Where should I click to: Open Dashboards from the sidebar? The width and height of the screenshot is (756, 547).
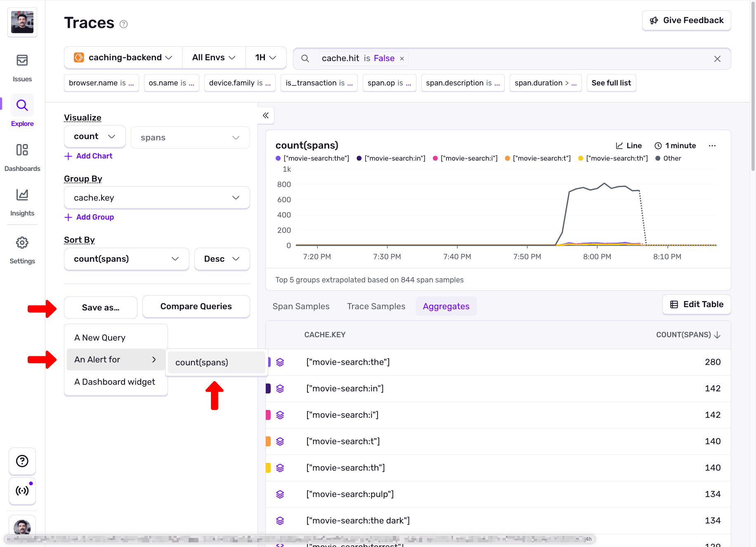[22, 157]
